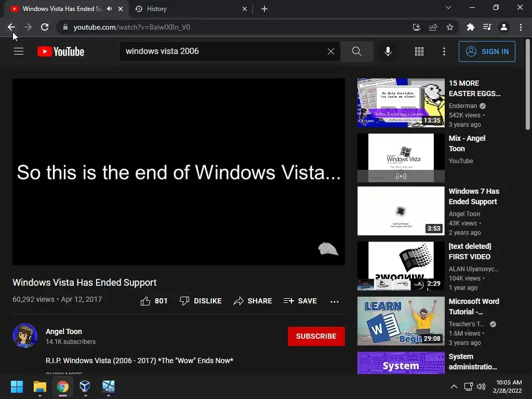This screenshot has width=532, height=399.
Task: Click the page scrollbar thumb
Action: pyautogui.click(x=528, y=84)
